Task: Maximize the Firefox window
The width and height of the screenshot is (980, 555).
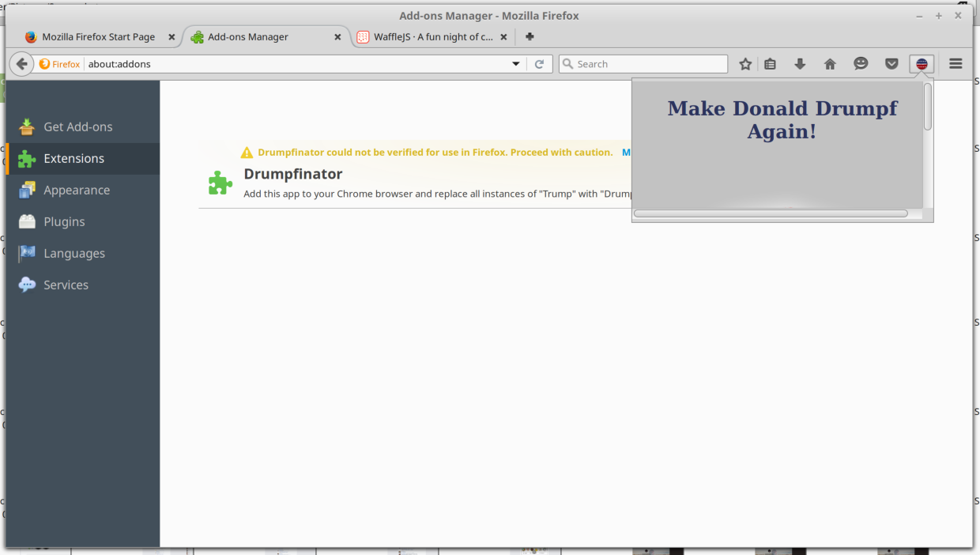Action: 939,16
